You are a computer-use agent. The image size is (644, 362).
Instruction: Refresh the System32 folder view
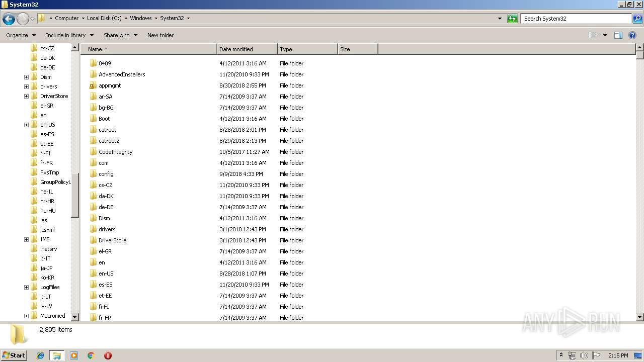(512, 19)
